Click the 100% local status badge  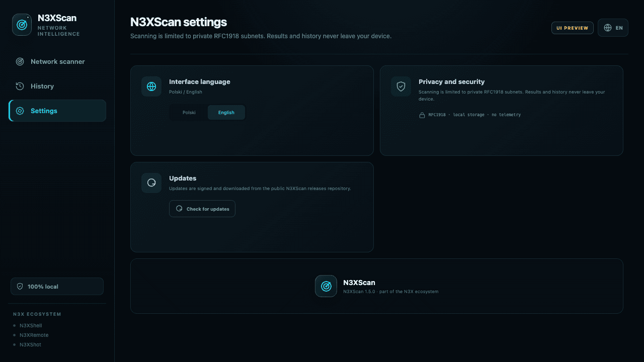click(x=57, y=287)
